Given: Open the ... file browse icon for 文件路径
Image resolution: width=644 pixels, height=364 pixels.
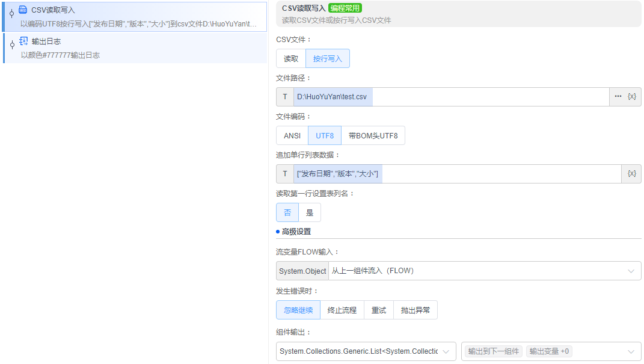Looking at the screenshot, I should (619, 96).
